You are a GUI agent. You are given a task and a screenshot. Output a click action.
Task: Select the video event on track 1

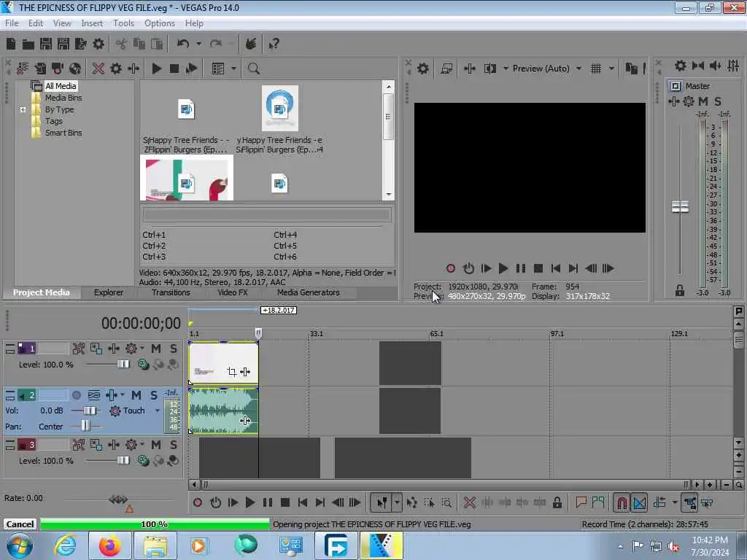(x=223, y=363)
